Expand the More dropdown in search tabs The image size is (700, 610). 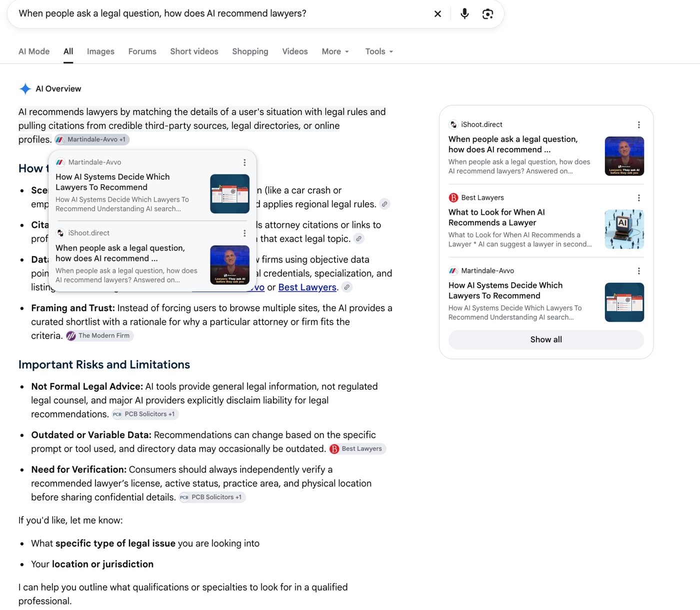[335, 51]
